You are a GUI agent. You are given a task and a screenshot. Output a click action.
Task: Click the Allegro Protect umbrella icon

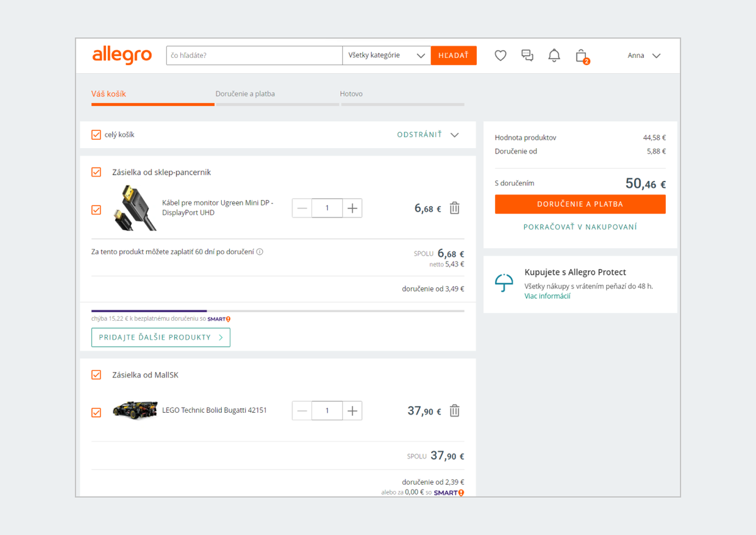click(x=504, y=283)
